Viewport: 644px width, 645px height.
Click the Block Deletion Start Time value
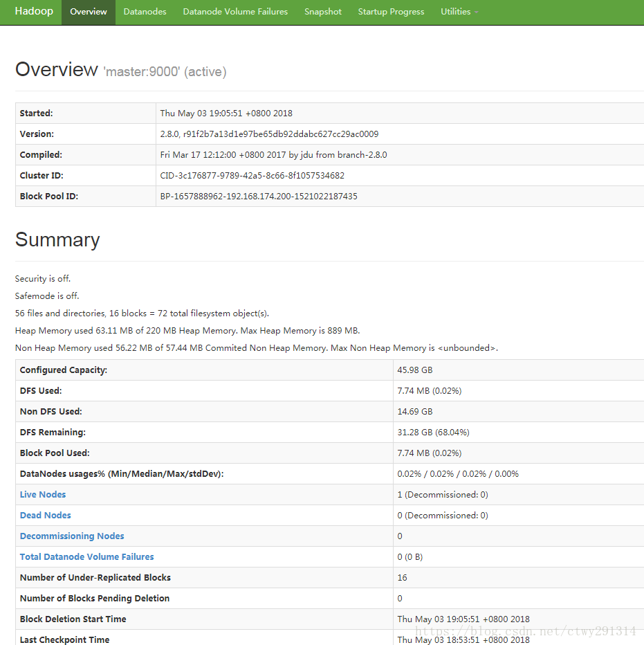click(463, 619)
